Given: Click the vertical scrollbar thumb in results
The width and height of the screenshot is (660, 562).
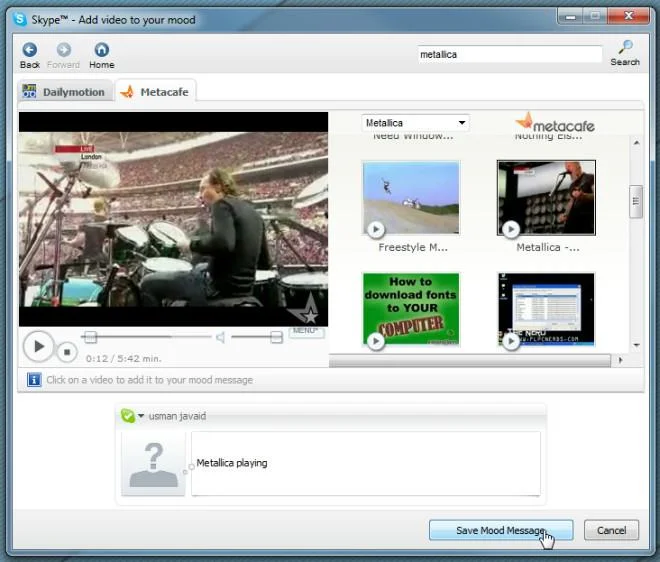Looking at the screenshot, I should pos(636,202).
